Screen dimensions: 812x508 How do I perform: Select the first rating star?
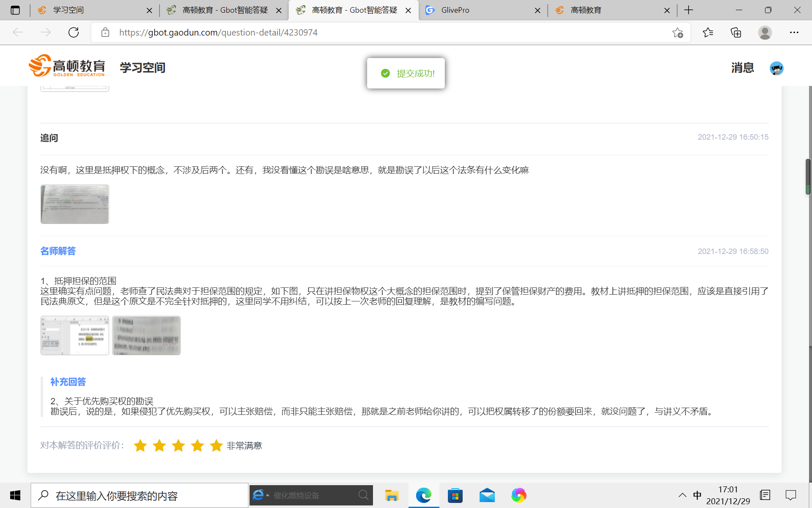pyautogui.click(x=140, y=445)
